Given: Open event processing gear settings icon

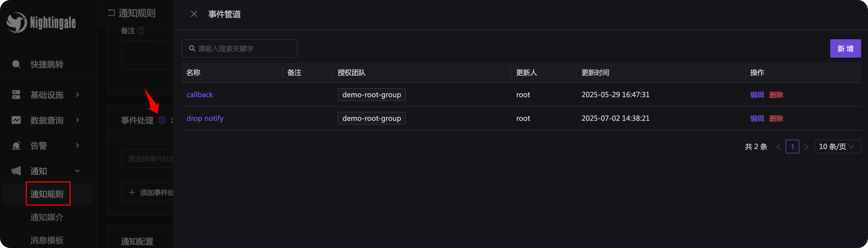Looking at the screenshot, I should click(162, 120).
